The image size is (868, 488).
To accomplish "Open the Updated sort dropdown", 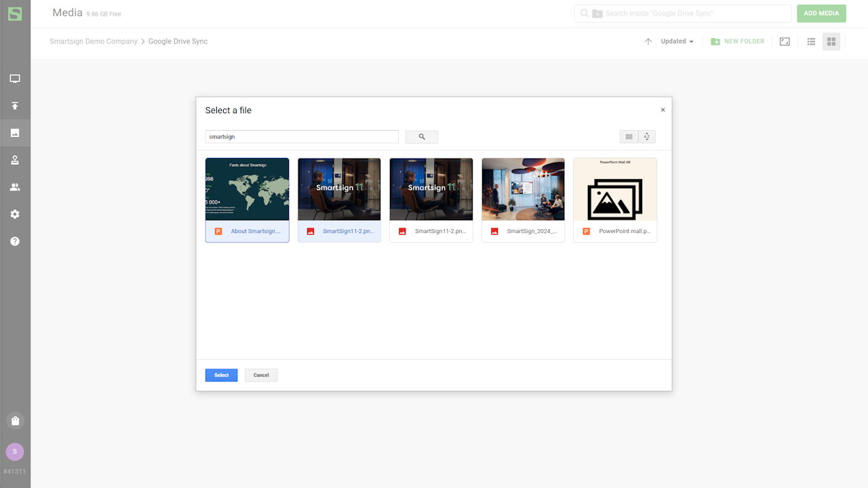I will click(677, 41).
